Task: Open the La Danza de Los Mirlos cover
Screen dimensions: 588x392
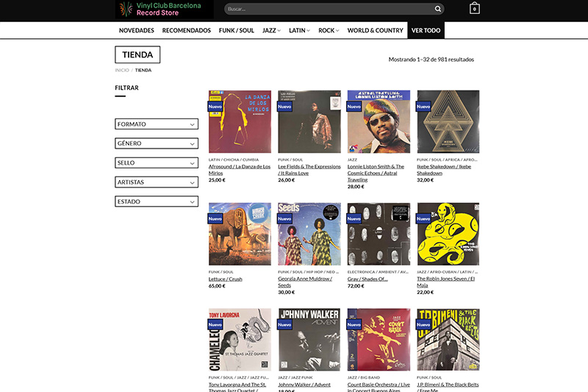Action: coord(240,121)
